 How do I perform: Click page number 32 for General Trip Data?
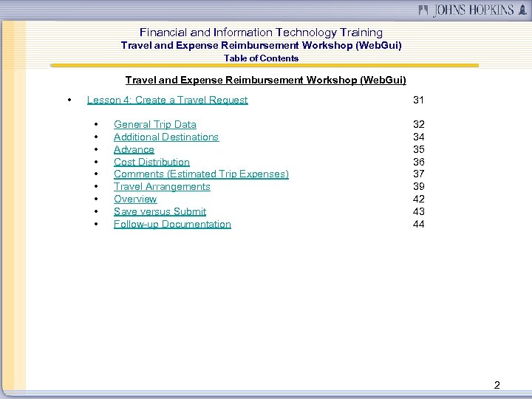tap(419, 125)
